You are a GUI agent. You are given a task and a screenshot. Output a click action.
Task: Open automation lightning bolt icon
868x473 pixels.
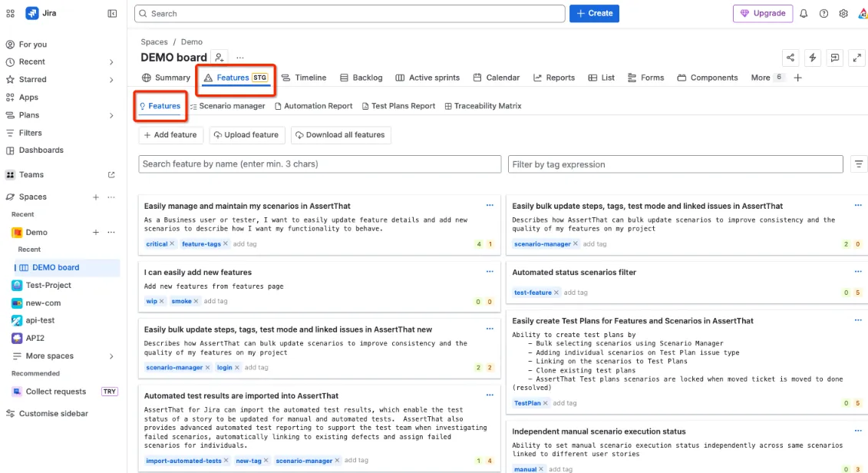(x=812, y=58)
